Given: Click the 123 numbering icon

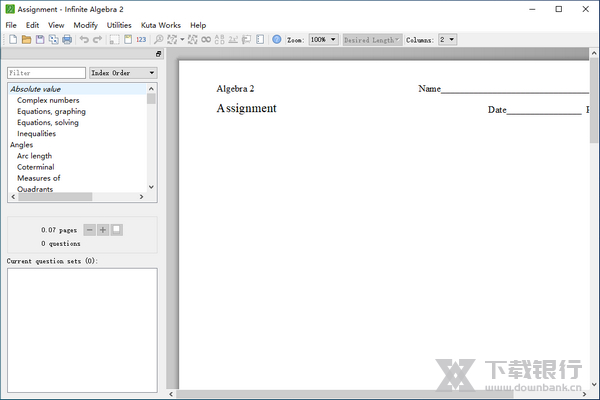Looking at the screenshot, I should coord(141,40).
